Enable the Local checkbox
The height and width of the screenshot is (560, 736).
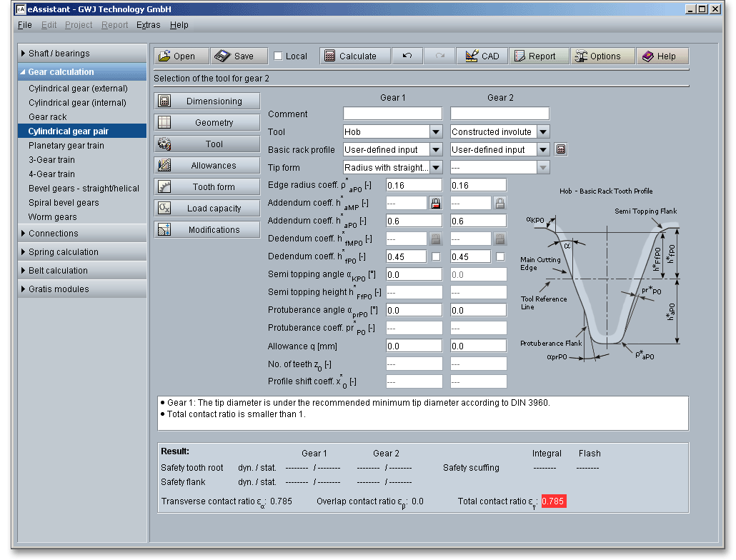pos(279,56)
